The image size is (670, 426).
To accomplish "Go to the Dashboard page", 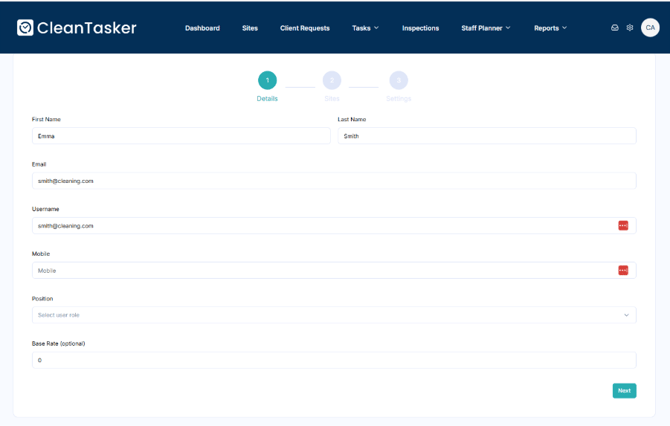I will point(202,28).
